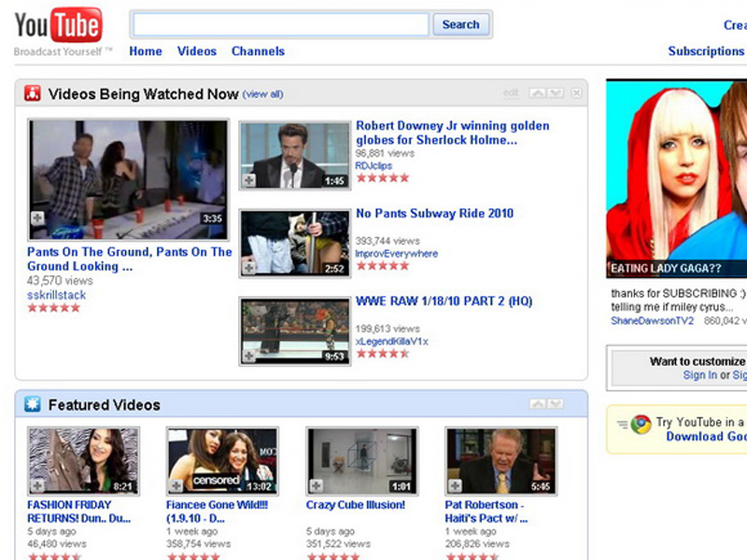The image size is (747, 560).
Task: Click the Google Chrome logo icon
Action: (x=641, y=424)
